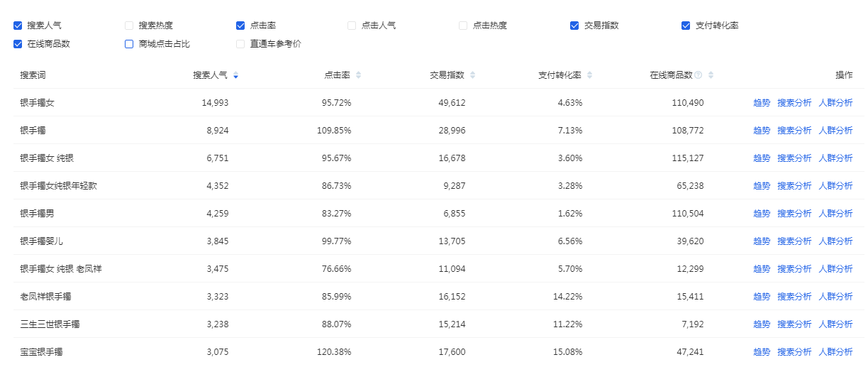Sort by 支付转化率 column arrow icon
868x367 pixels.
click(590, 75)
